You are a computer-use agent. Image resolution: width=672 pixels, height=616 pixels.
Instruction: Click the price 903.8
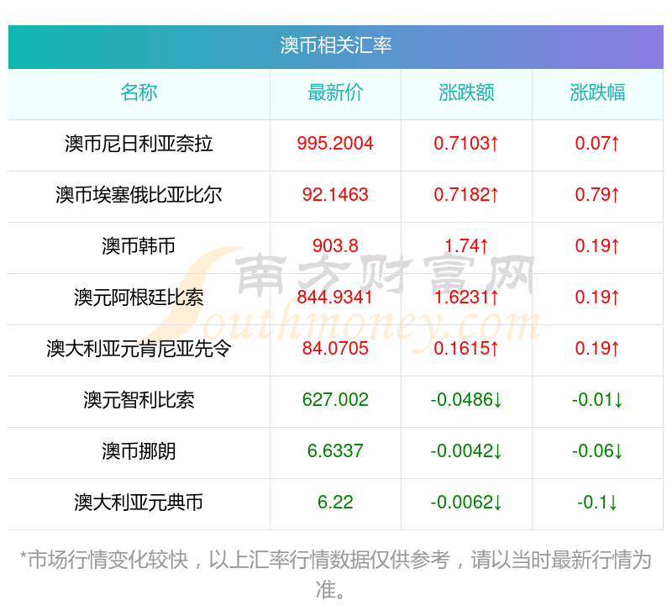point(335,246)
